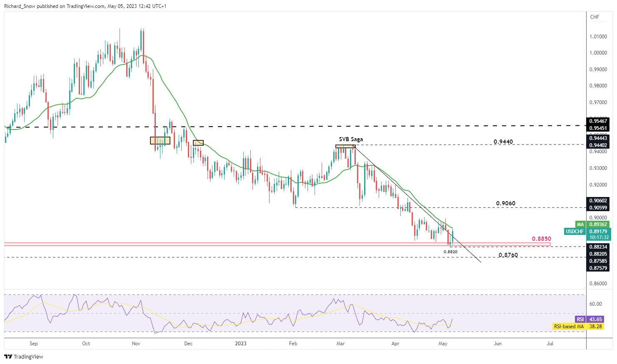Image resolution: width=617 pixels, height=364 pixels.
Task: Click the May label on time axis
Action: coord(443,344)
